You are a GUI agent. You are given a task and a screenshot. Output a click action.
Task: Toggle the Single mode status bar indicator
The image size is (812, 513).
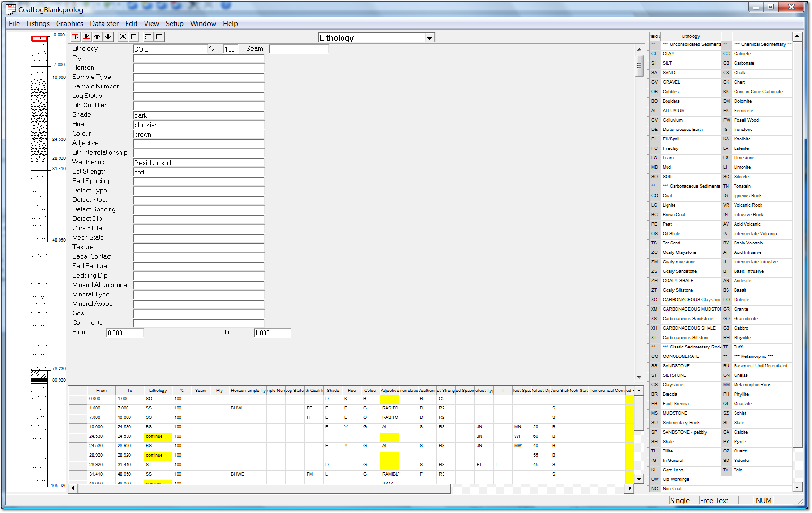(679, 501)
